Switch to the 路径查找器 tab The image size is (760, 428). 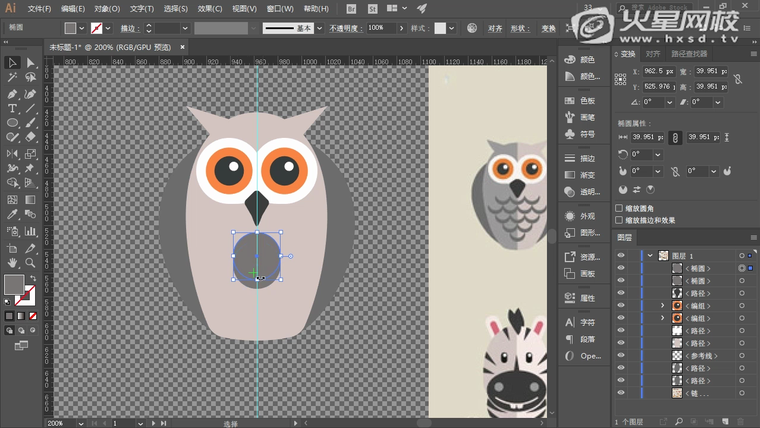(x=687, y=54)
